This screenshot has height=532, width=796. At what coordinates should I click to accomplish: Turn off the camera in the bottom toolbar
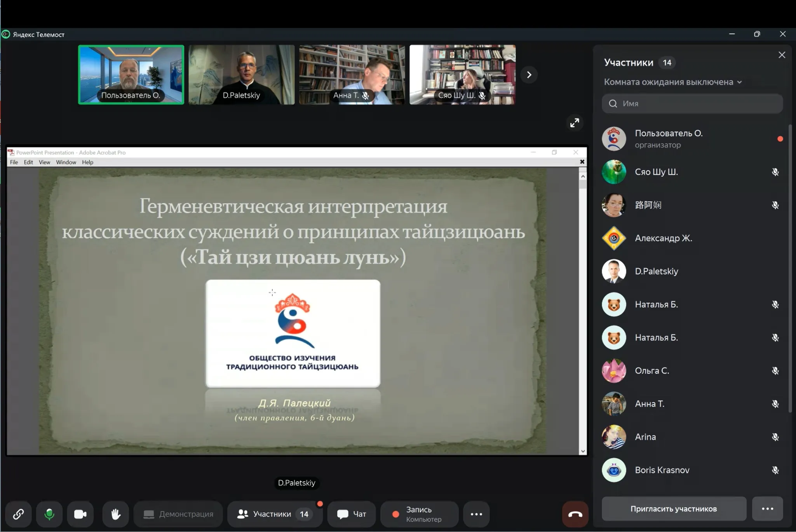pos(80,514)
